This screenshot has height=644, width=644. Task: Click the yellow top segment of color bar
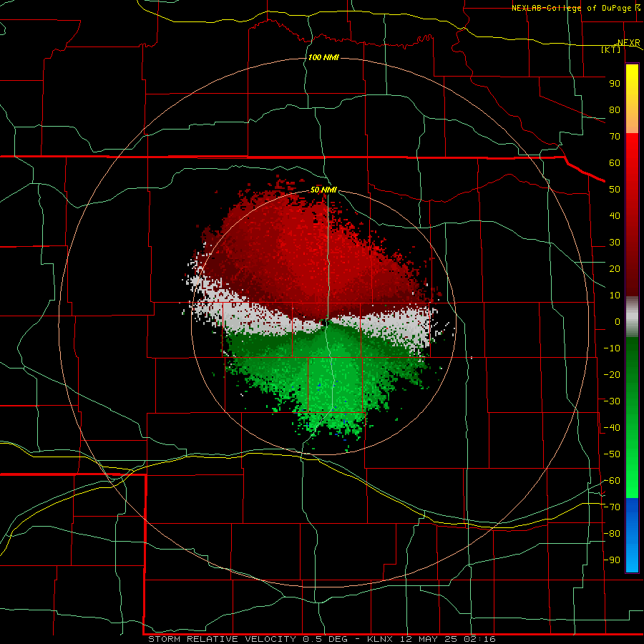click(632, 99)
